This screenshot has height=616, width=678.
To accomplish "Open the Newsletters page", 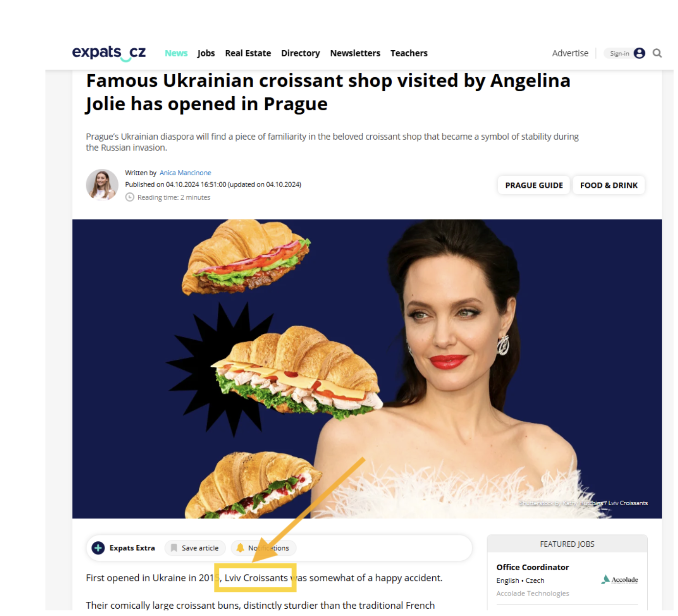I will tap(355, 53).
